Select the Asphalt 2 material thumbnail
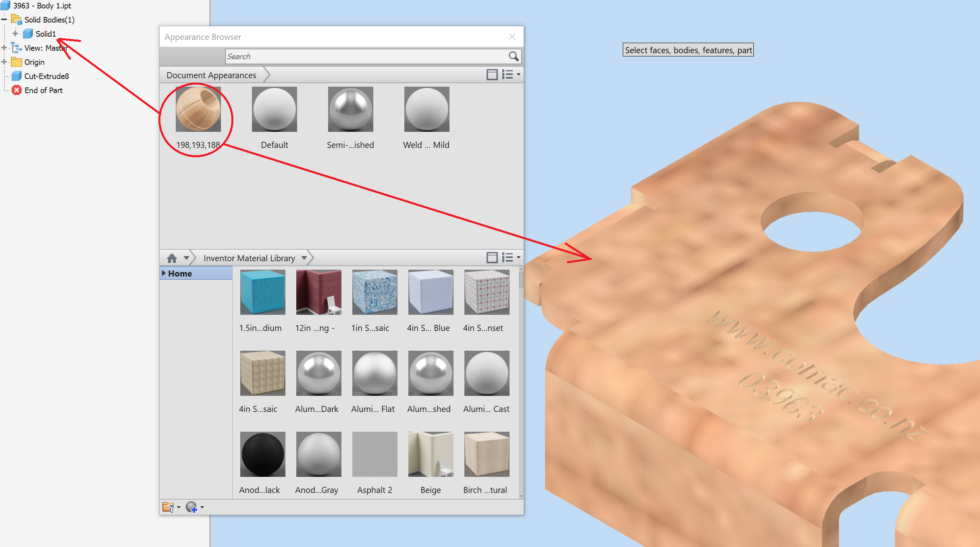This screenshot has width=980, height=547. coord(374,454)
